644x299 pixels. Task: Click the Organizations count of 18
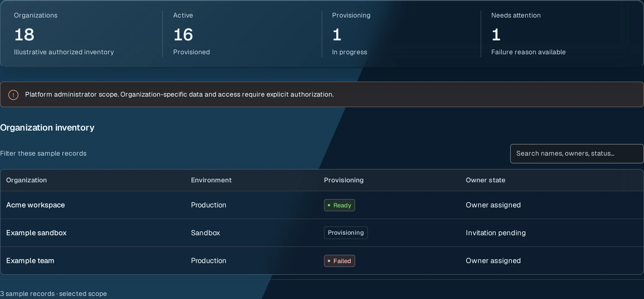click(24, 35)
